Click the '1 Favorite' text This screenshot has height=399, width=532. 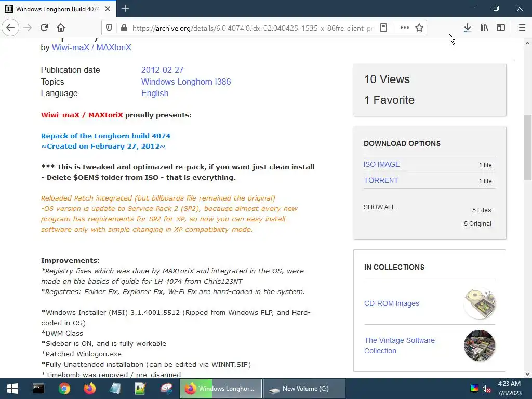coord(389,100)
